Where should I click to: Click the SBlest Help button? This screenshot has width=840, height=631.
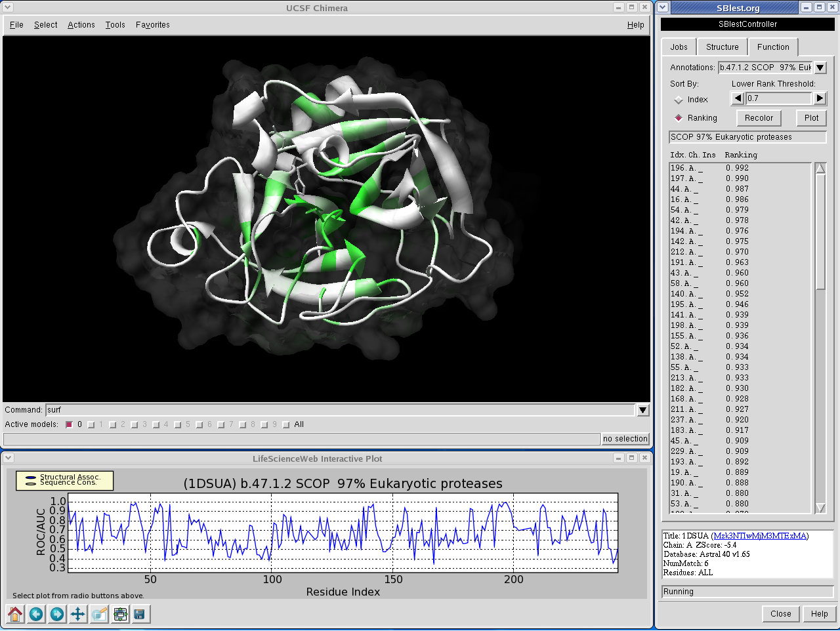[819, 614]
